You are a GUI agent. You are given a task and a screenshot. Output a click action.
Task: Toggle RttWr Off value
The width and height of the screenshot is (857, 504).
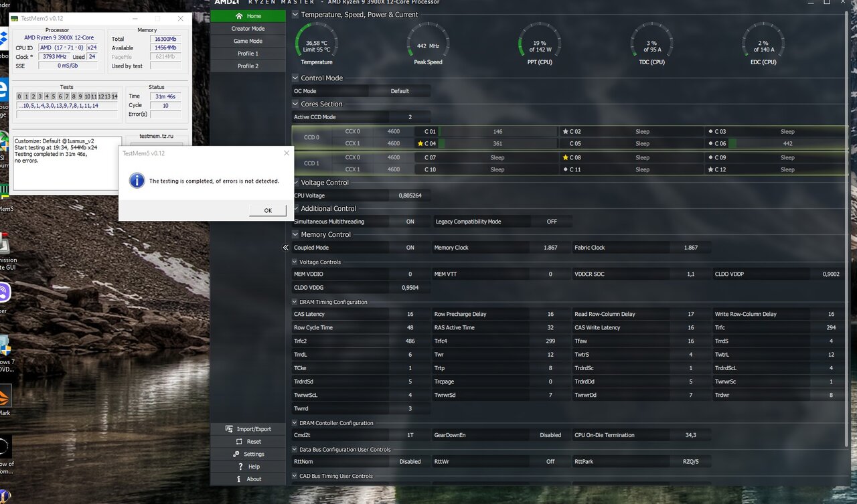pyautogui.click(x=550, y=462)
